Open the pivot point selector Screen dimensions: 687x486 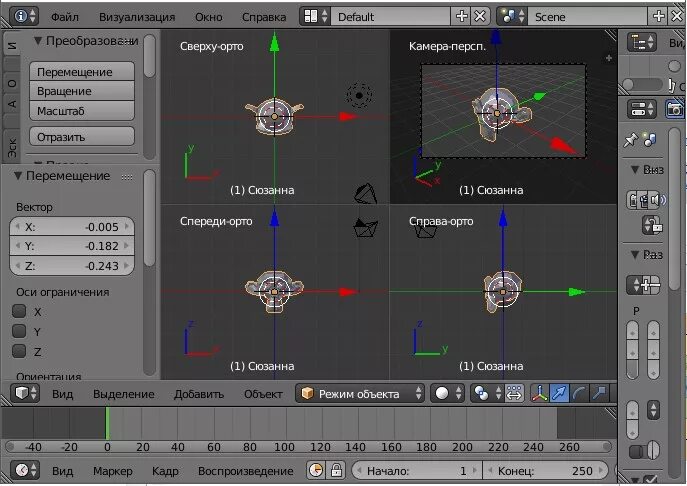(486, 393)
